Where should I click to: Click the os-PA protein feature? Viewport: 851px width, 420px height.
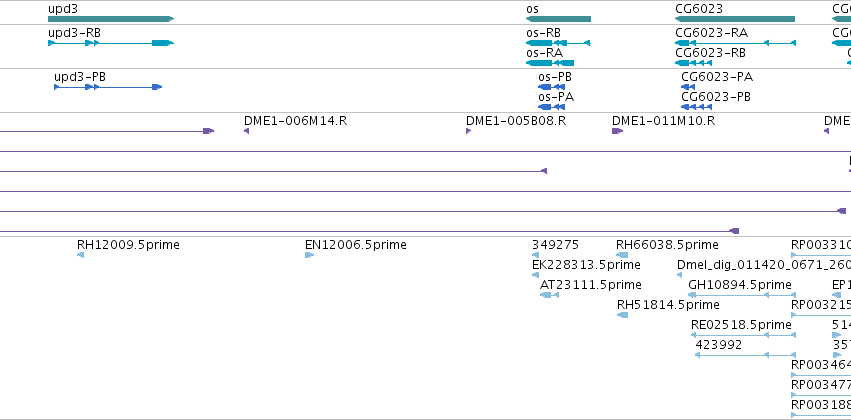[551, 107]
